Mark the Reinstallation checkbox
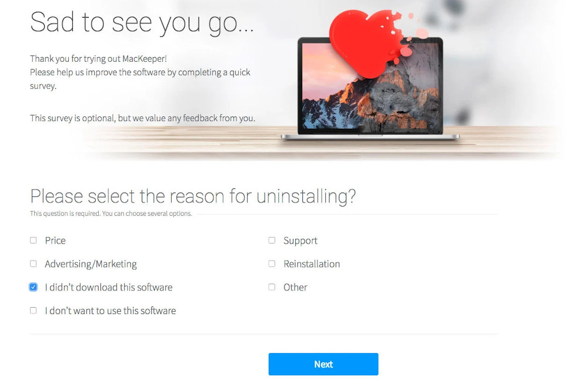This screenshot has height=390, width=588. click(x=272, y=264)
